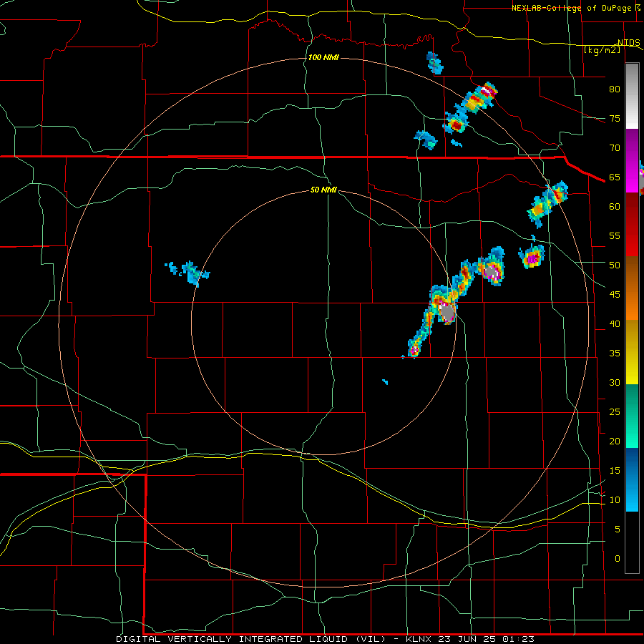The image size is (644, 644).
Task: Select the blue segment of the color scale
Action: [632, 479]
